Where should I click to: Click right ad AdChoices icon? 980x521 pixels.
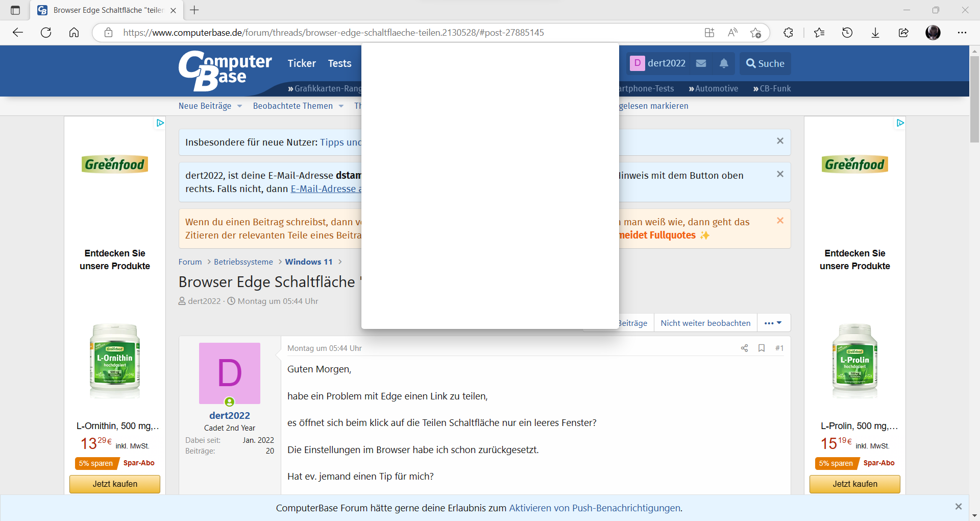[900, 123]
